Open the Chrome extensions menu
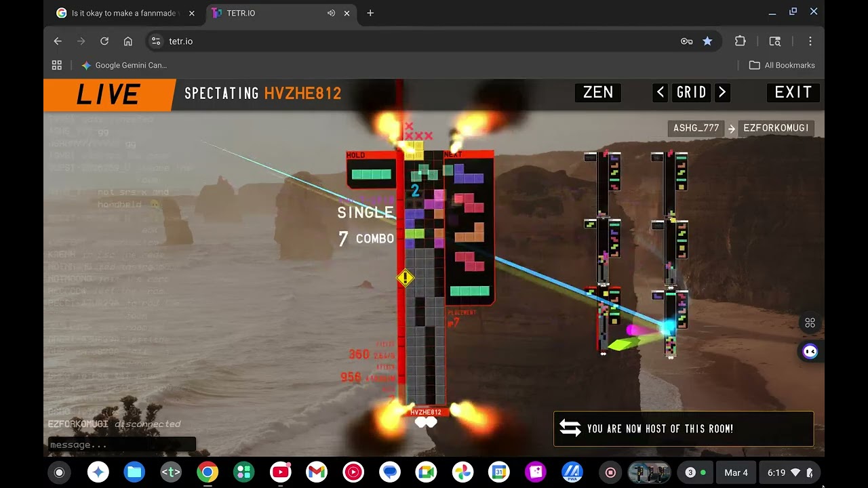Image resolution: width=868 pixels, height=488 pixels. pos(741,41)
